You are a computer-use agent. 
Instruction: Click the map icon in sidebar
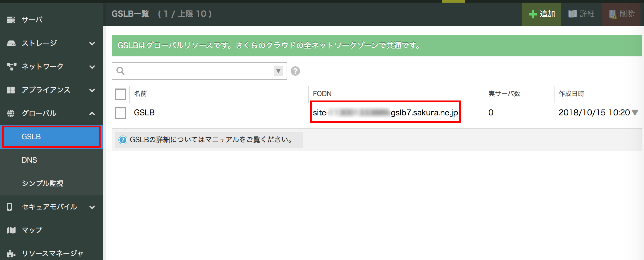(11, 230)
